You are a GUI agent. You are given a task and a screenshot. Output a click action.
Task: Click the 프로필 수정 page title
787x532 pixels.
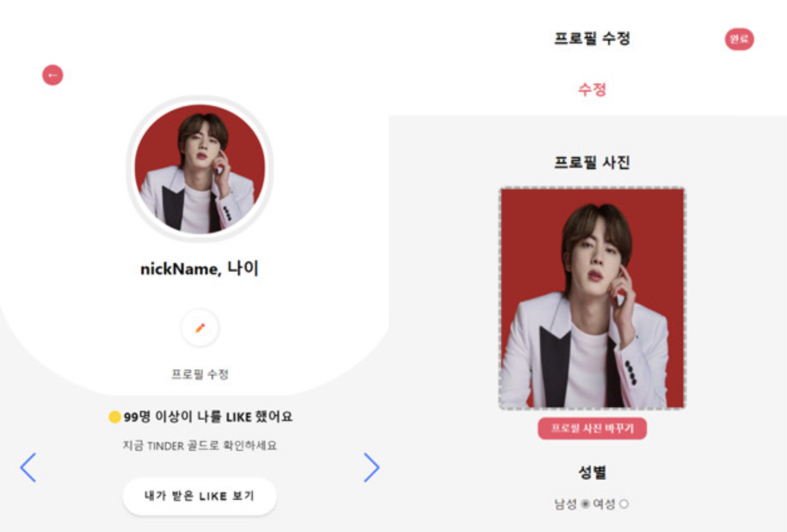pos(592,38)
